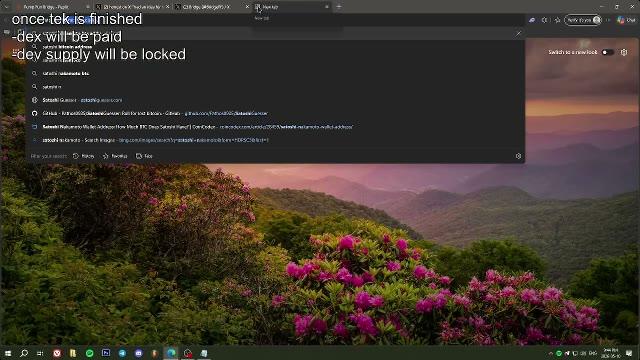Open suggestion dropdown settings gear

[x=518, y=156]
